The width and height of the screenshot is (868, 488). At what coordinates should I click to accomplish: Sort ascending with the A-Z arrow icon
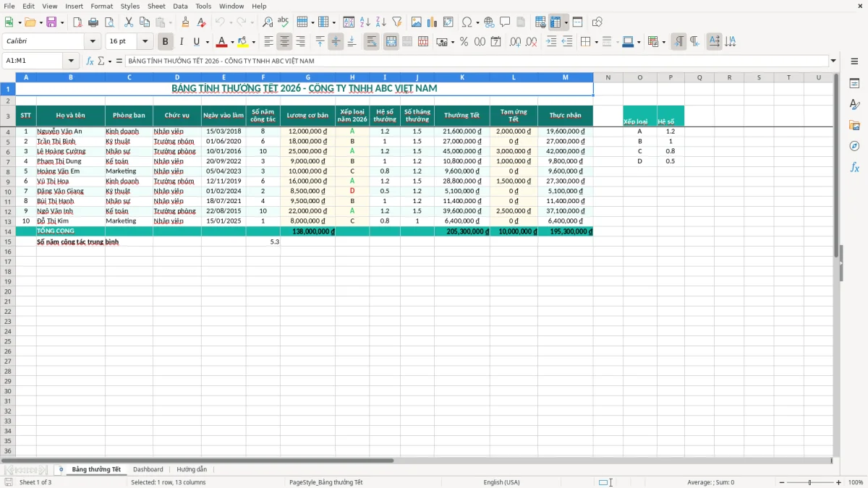click(365, 22)
